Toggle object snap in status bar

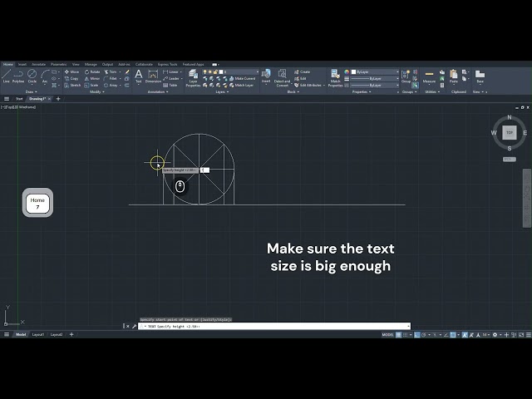click(452, 335)
